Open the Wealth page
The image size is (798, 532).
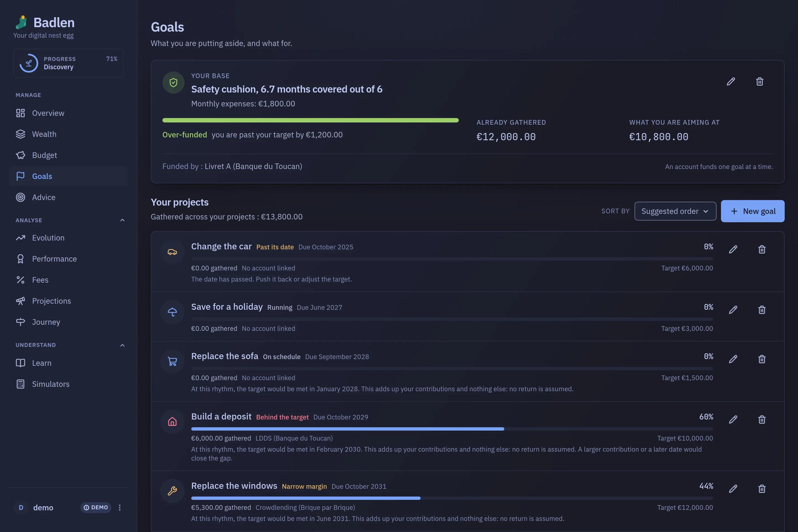pyautogui.click(x=68, y=134)
